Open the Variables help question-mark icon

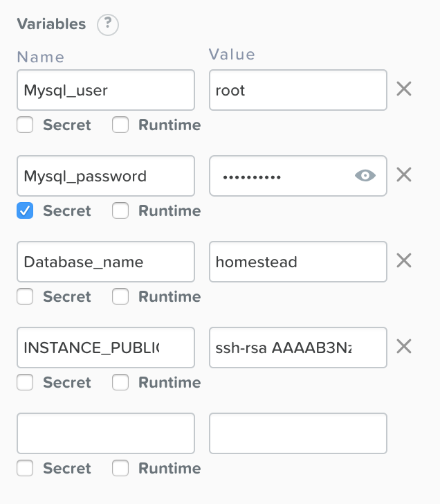click(x=108, y=25)
